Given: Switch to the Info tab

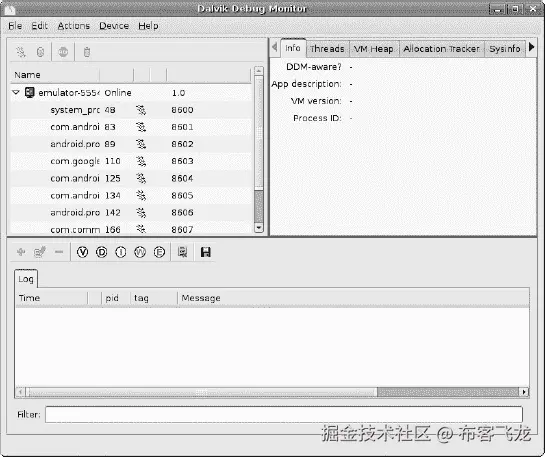Looking at the screenshot, I should 293,48.
